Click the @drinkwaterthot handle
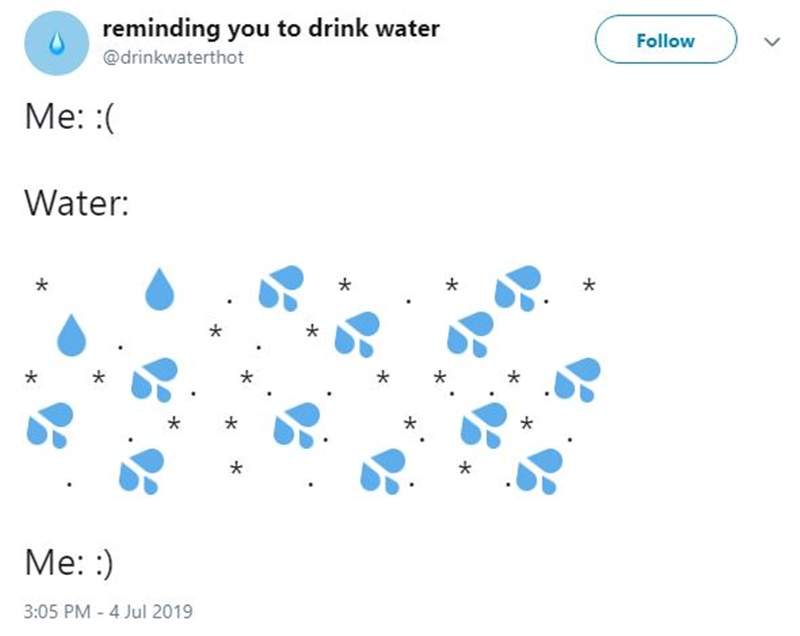The height and width of the screenshot is (636, 800). (173, 57)
